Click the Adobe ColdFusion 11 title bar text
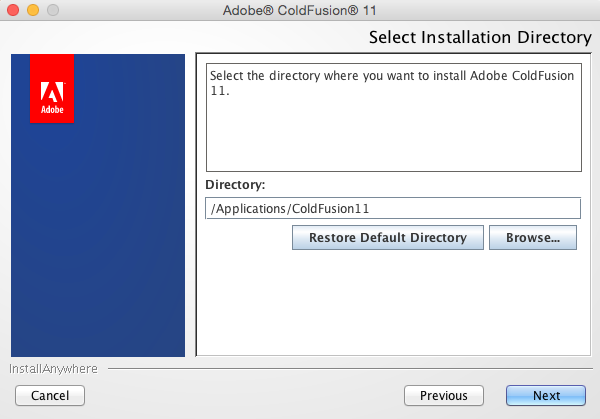The image size is (600, 419). [300, 10]
